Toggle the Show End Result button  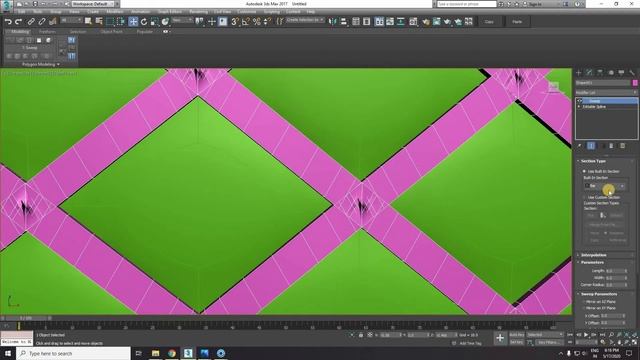click(591, 146)
